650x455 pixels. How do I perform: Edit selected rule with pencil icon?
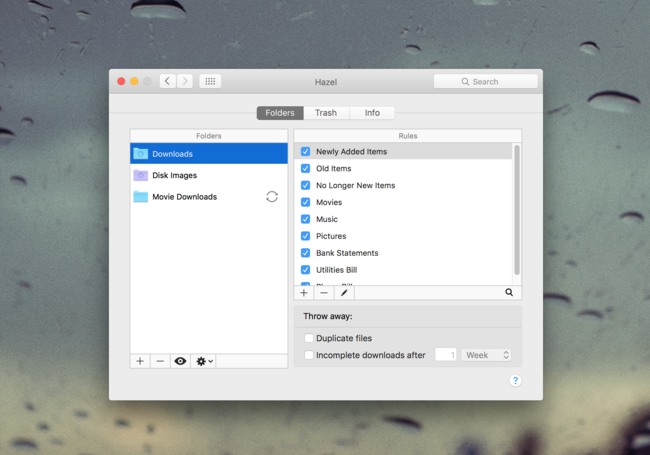(x=344, y=293)
